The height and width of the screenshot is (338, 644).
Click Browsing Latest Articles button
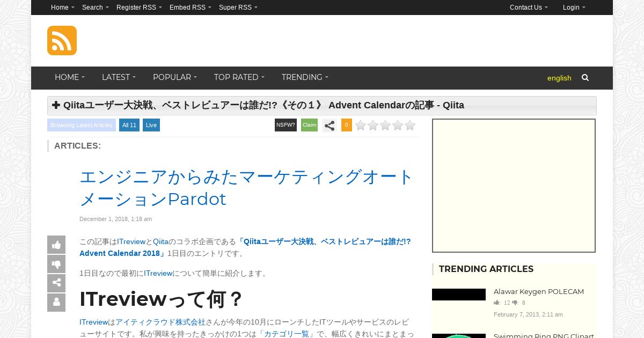[x=82, y=125]
